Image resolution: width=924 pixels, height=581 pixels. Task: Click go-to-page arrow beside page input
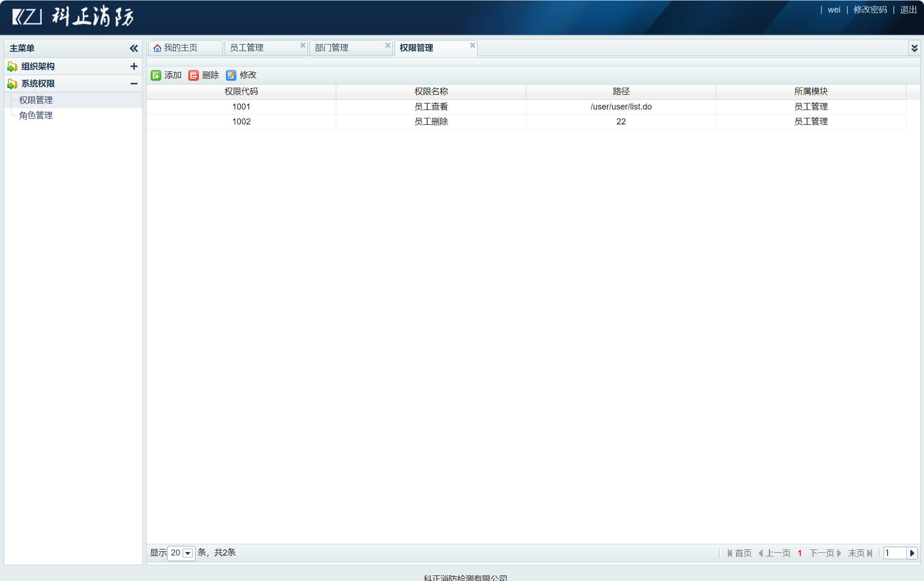click(912, 553)
